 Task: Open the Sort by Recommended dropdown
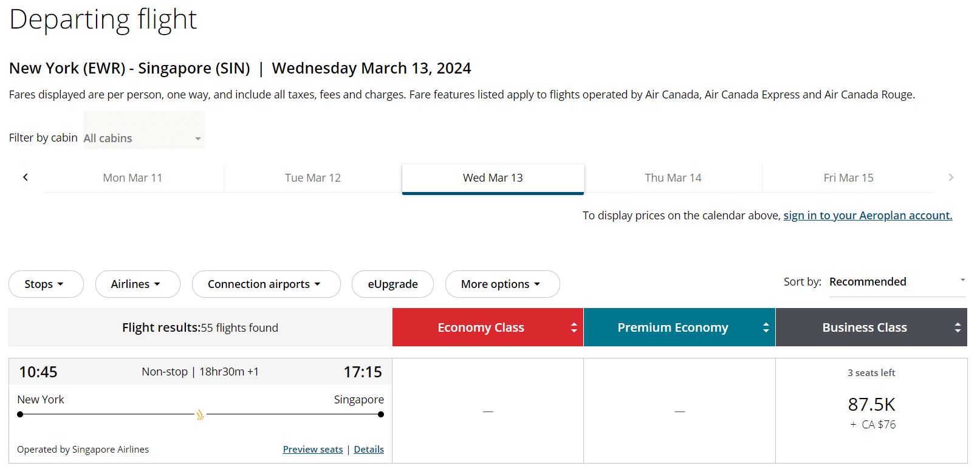click(x=897, y=282)
